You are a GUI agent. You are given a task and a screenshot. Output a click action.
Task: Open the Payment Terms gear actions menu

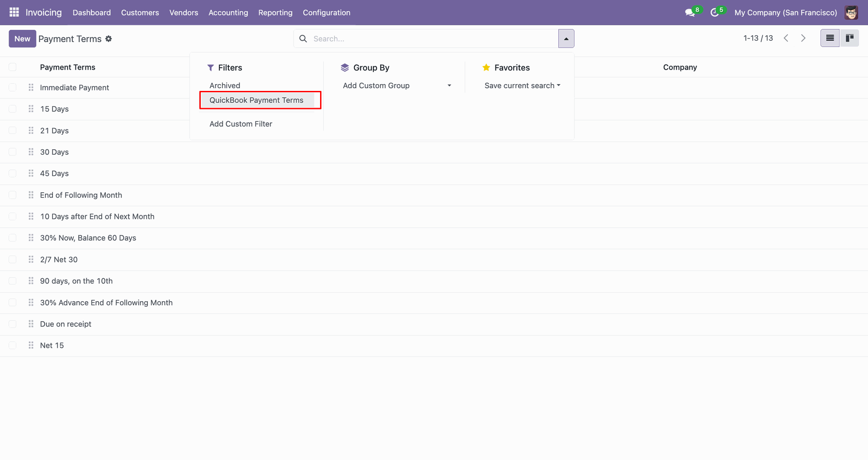(x=108, y=39)
